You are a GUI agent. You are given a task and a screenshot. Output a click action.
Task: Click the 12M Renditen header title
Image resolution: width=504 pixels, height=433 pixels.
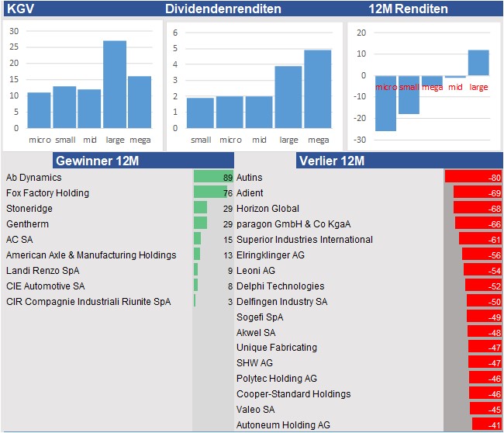coord(408,9)
